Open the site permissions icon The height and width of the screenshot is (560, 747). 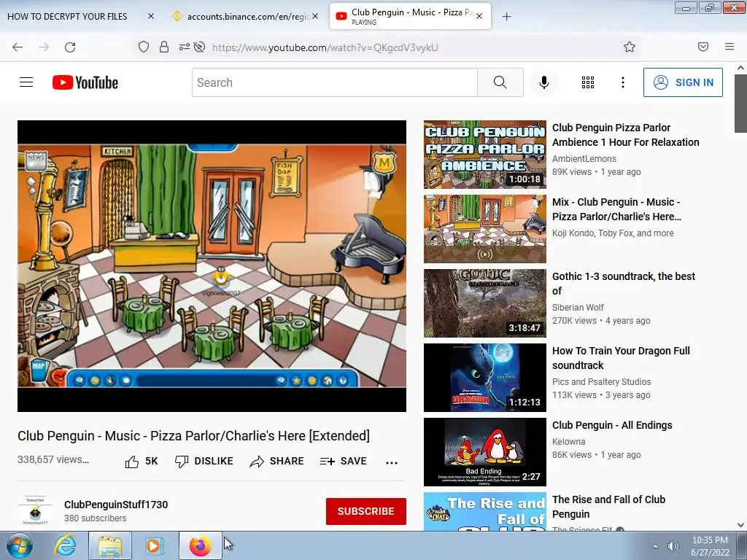184,47
